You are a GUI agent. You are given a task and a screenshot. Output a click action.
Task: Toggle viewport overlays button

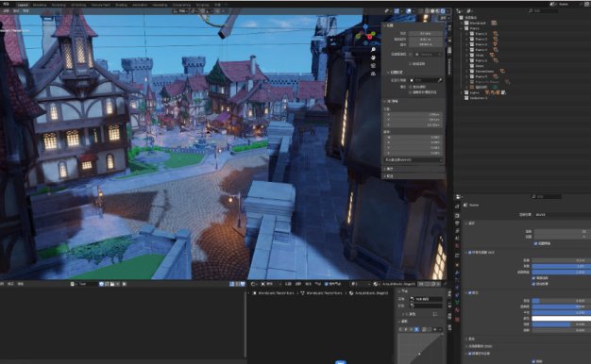(x=409, y=11)
